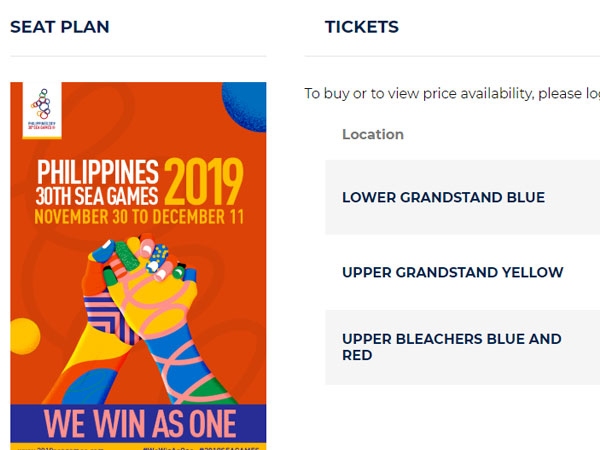Choose Upper Bleachers Blue and Red
Screen dimensions: 600x450
coord(452,347)
